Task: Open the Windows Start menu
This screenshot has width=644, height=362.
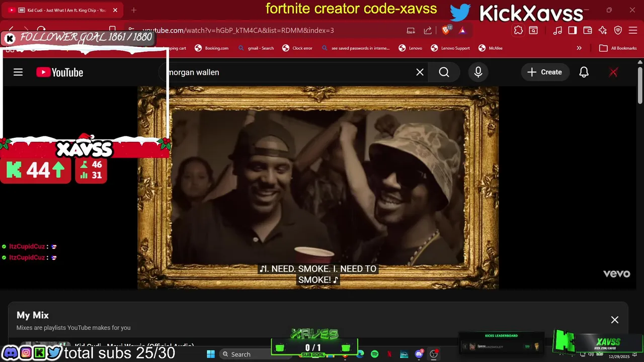Action: click(x=211, y=354)
